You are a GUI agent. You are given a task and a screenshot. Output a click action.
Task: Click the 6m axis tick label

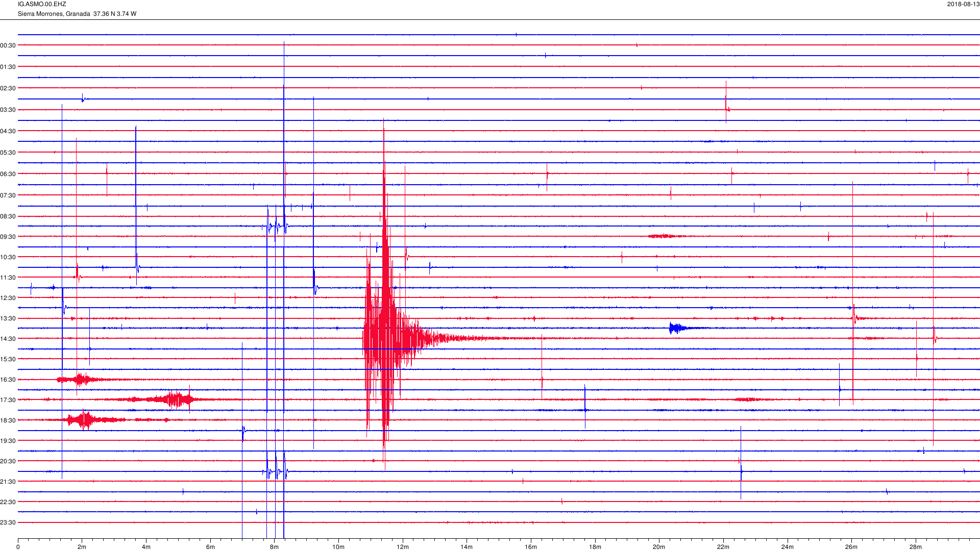(x=210, y=547)
